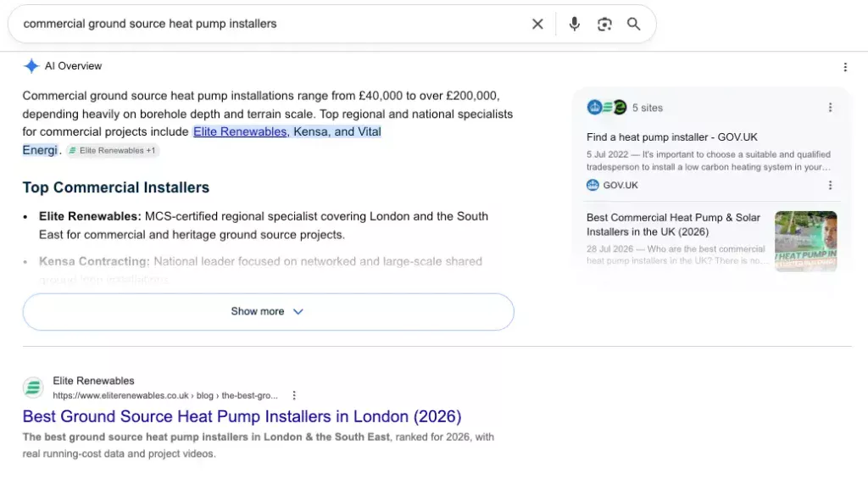This screenshot has height=479, width=868.
Task: Click the AI Overview label text
Action: point(73,66)
